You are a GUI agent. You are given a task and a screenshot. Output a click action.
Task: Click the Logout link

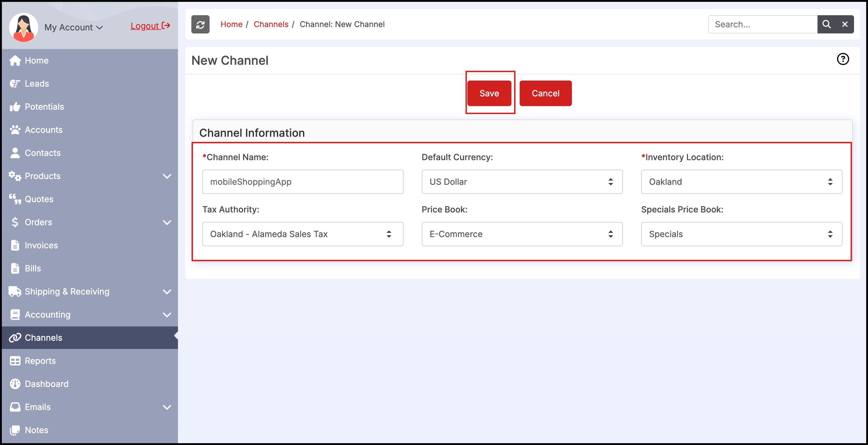pos(150,26)
